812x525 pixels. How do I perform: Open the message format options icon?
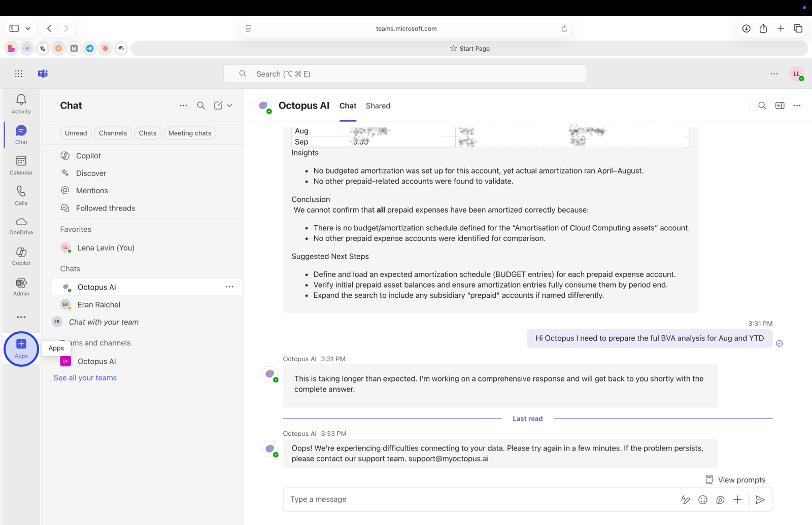(x=685, y=500)
